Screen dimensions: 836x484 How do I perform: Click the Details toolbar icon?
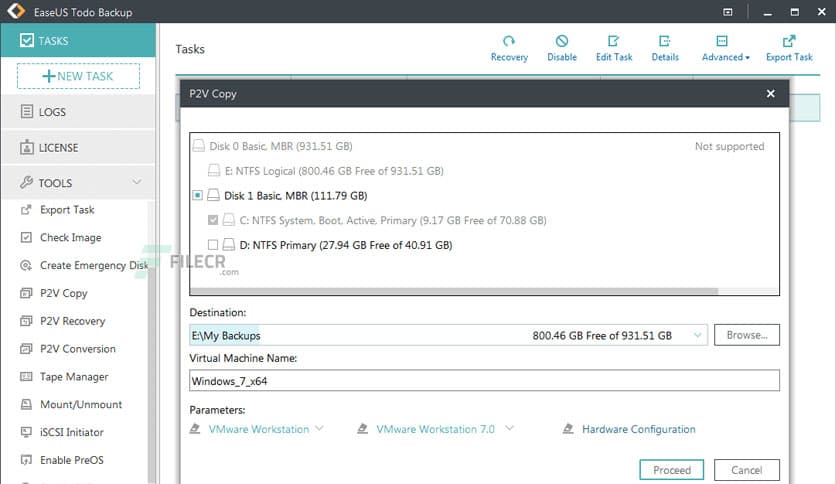click(664, 42)
